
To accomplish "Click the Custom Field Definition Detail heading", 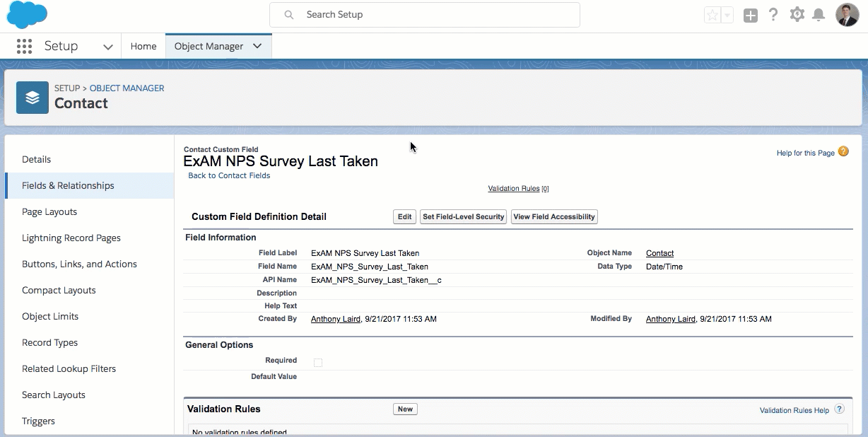I will click(259, 216).
